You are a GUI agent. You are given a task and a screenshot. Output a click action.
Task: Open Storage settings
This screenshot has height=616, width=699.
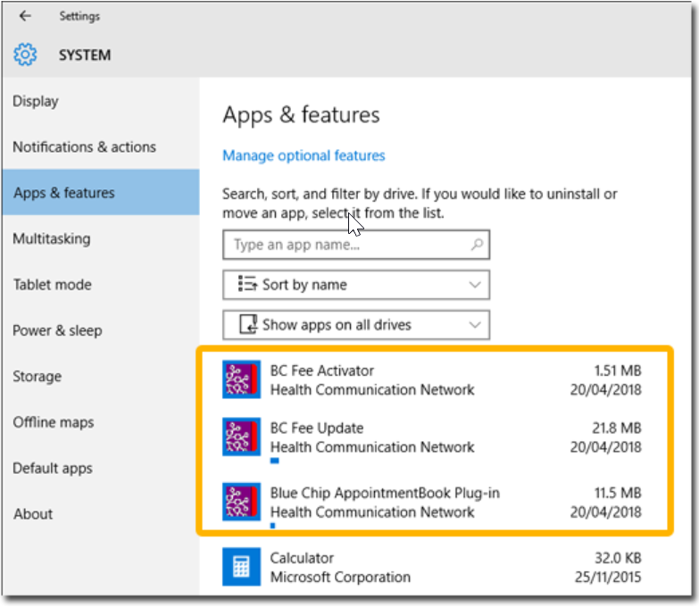101,376
